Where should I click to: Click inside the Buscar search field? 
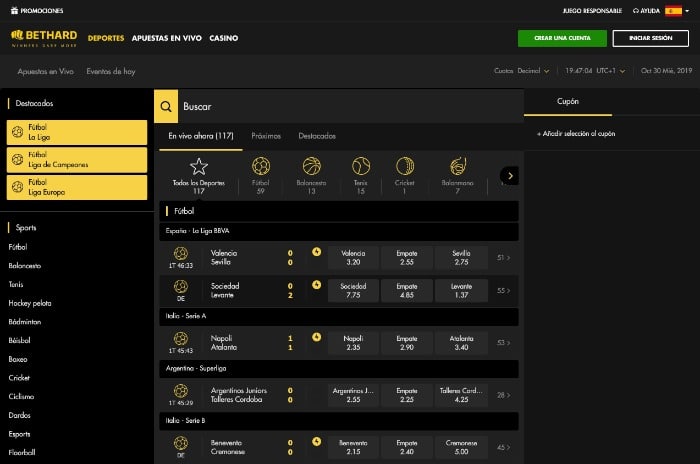click(350, 106)
